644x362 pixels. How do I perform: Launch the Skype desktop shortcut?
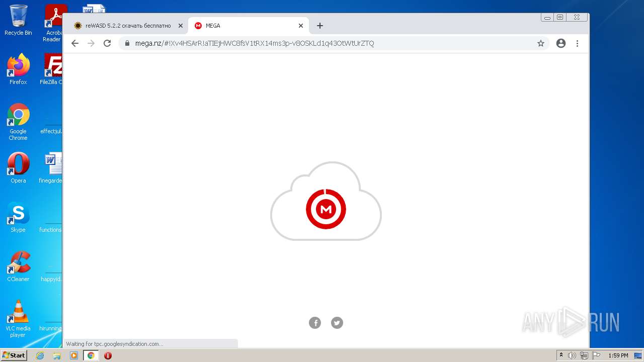coord(18,217)
